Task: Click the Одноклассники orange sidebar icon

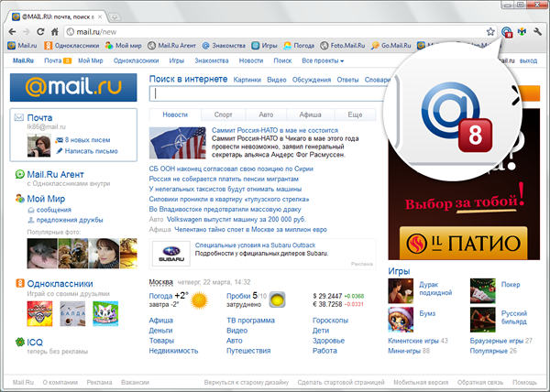Action: 20,283
